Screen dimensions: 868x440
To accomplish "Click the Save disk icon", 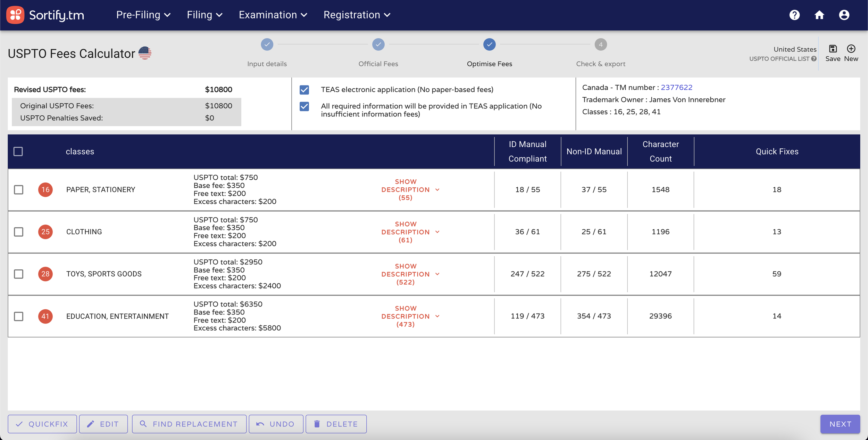I will tap(833, 49).
